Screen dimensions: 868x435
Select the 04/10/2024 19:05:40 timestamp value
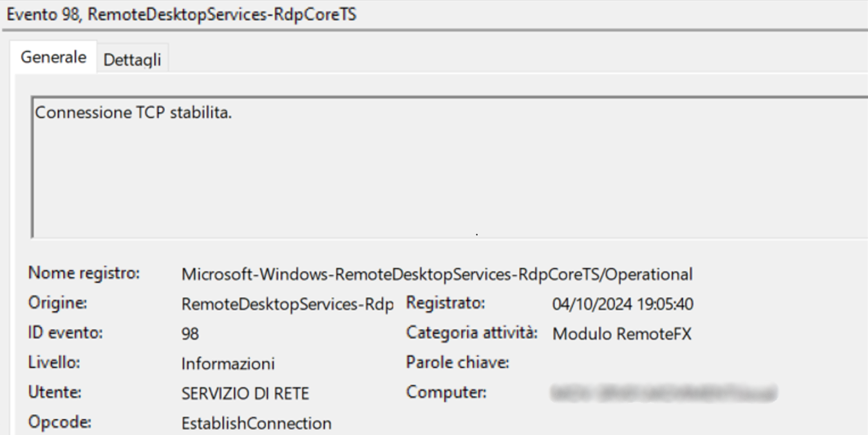pos(623,304)
